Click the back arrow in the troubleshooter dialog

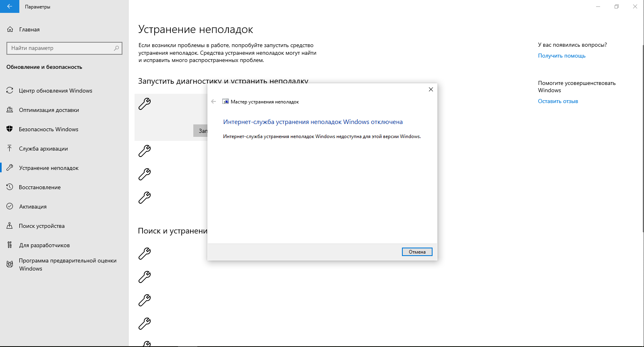click(x=213, y=101)
